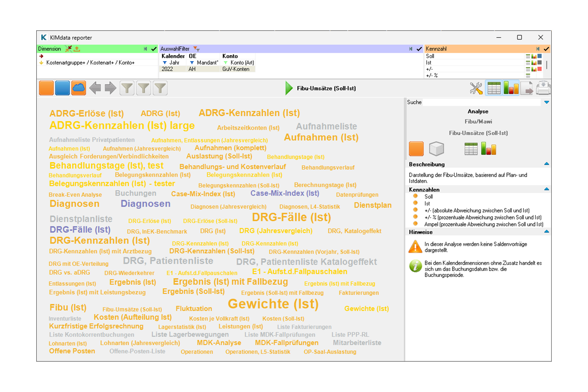Toggle bar chart view in the main toolbar

tap(511, 88)
